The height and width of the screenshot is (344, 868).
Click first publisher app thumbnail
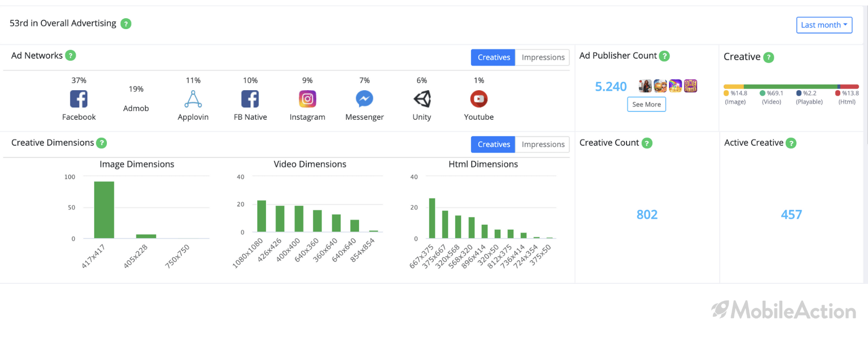pyautogui.click(x=645, y=86)
